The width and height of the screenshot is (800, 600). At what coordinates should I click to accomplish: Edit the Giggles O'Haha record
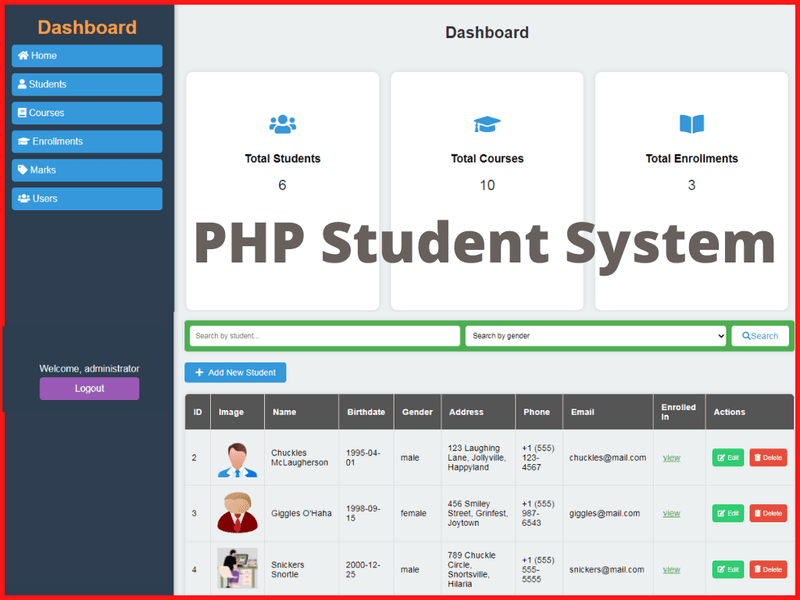[x=727, y=513]
